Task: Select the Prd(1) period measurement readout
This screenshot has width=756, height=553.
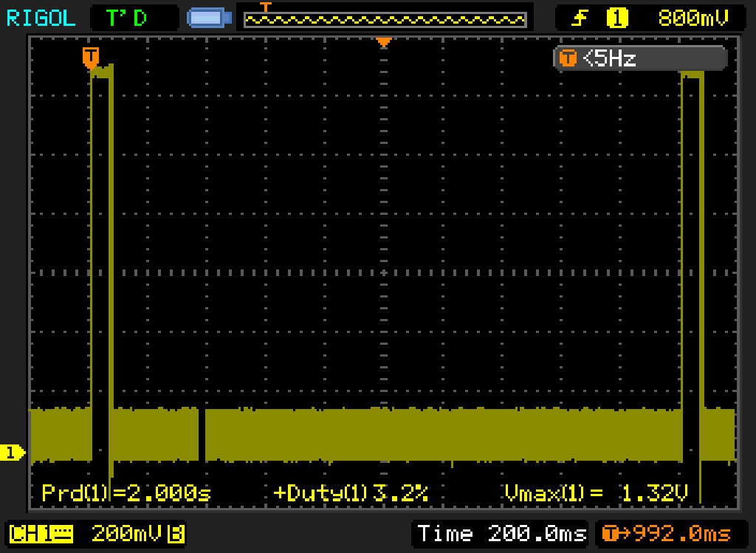Action: coord(126,492)
